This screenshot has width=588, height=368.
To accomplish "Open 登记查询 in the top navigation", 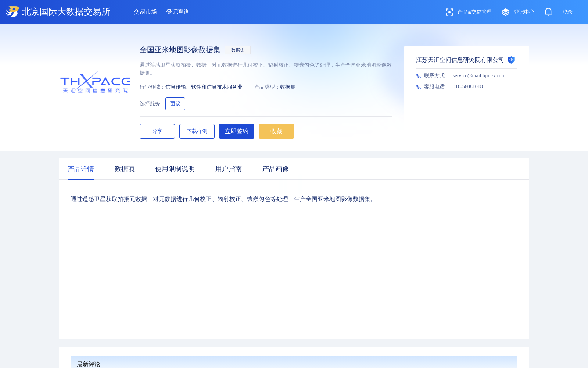I will [x=178, y=12].
